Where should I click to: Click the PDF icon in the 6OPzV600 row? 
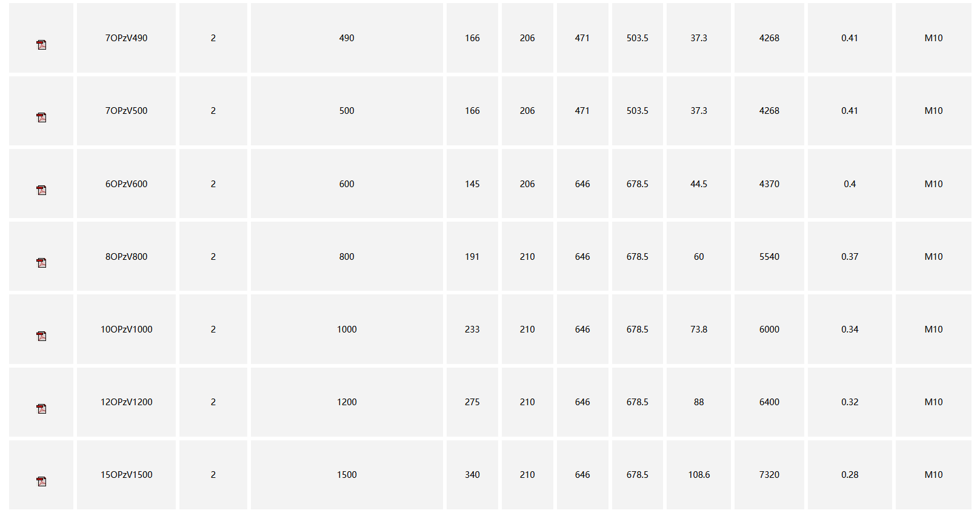[41, 190]
